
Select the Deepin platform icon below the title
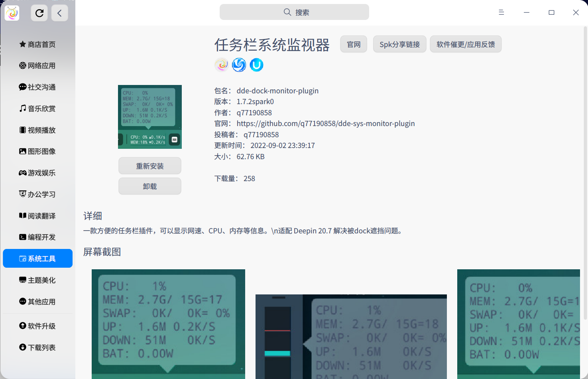[239, 65]
